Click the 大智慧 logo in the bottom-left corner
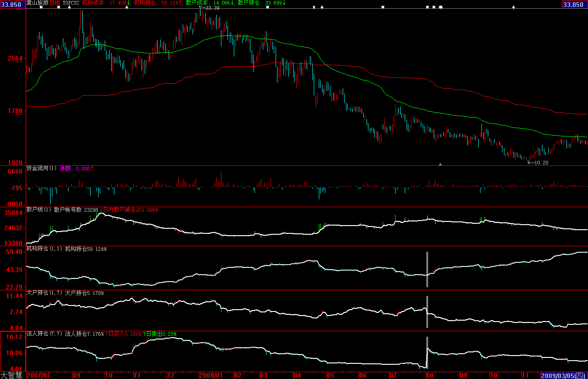This screenshot has height=379, width=588. pyautogui.click(x=12, y=375)
